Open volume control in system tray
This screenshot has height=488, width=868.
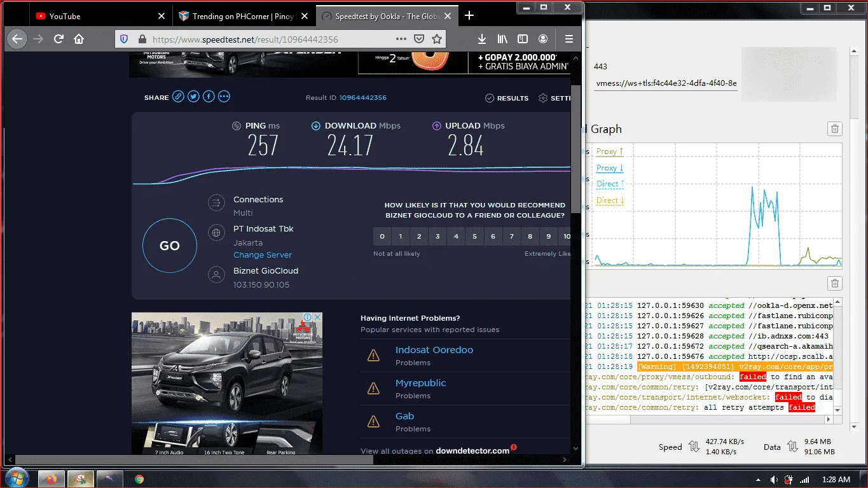(774, 480)
